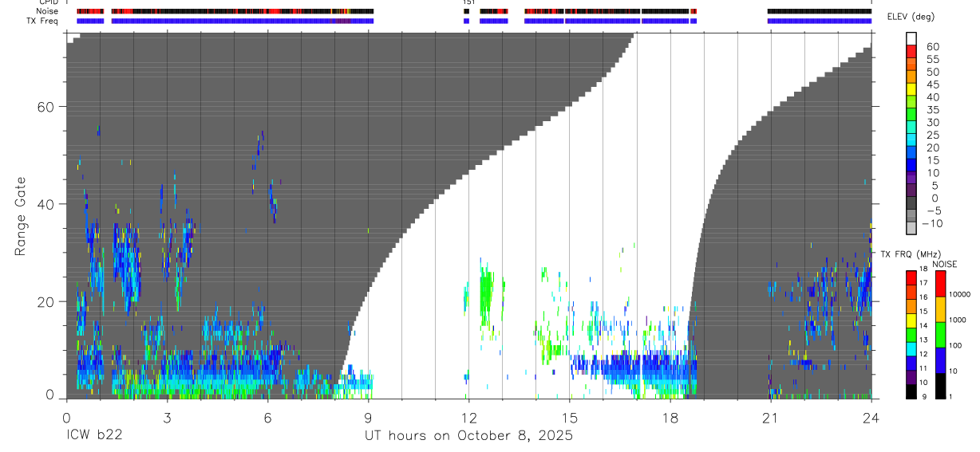Image resolution: width=980 pixels, height=452 pixels.
Task: Pick the cyan segment of TX FRQ colorbar
Action: [x=911, y=348]
